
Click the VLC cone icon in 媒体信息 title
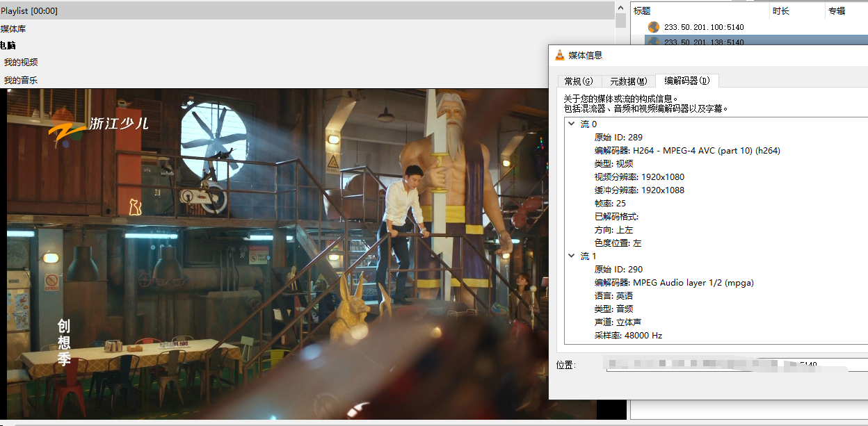point(560,55)
